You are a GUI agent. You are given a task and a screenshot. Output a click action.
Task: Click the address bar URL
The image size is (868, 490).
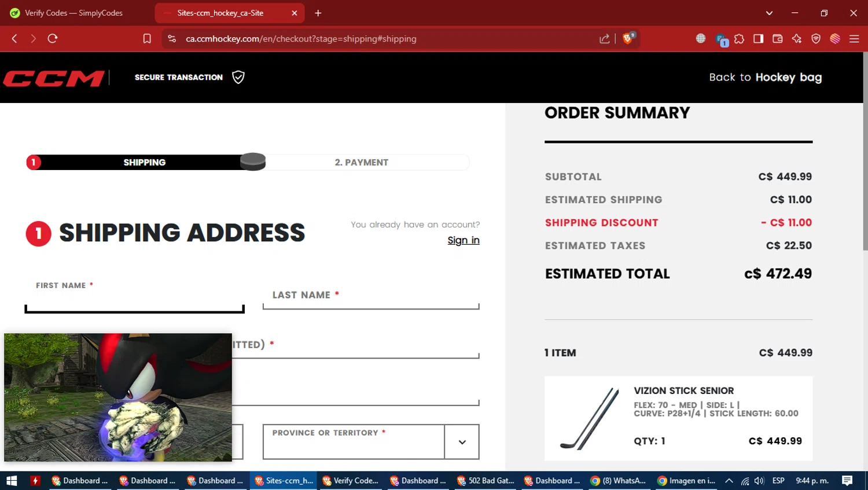click(x=301, y=39)
